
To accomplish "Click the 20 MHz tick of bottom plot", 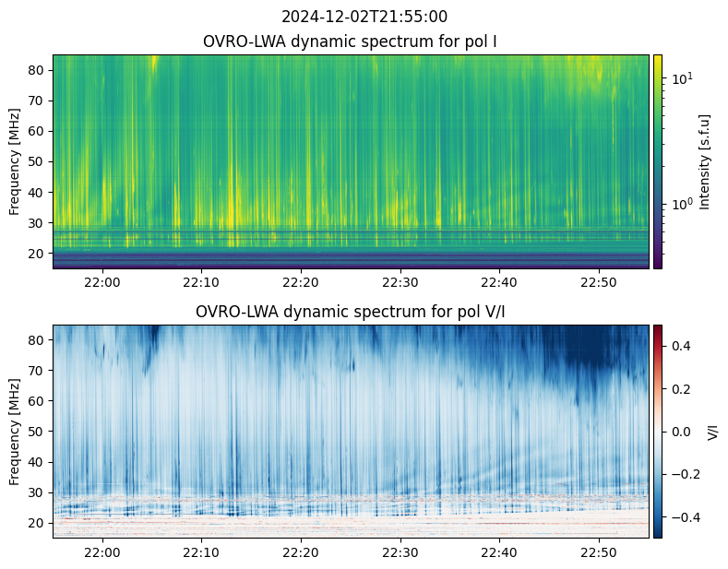I will 37,523.
